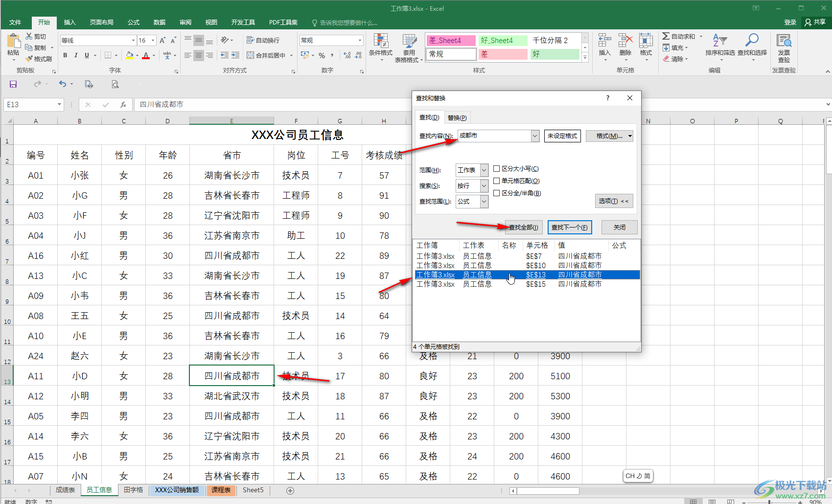This screenshot has width=832, height=504.
Task: Open the Look in (查找范围) dropdown showing 公式
Action: point(484,201)
